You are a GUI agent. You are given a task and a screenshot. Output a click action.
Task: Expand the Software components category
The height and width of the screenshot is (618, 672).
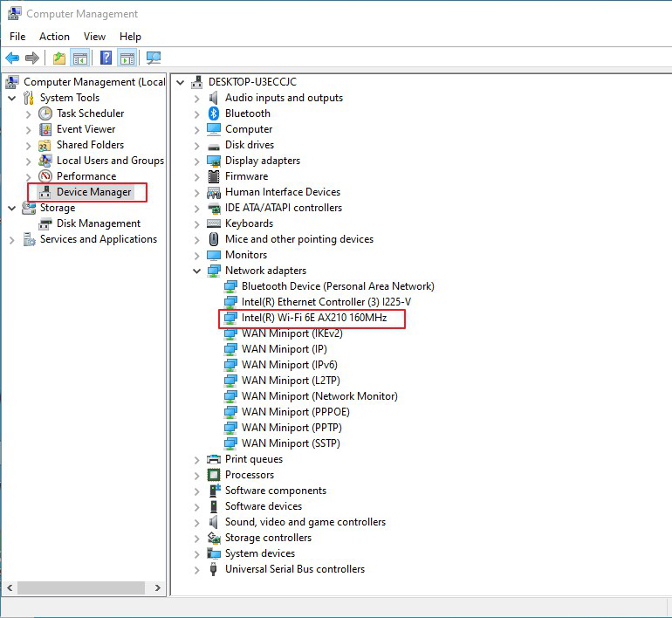196,491
